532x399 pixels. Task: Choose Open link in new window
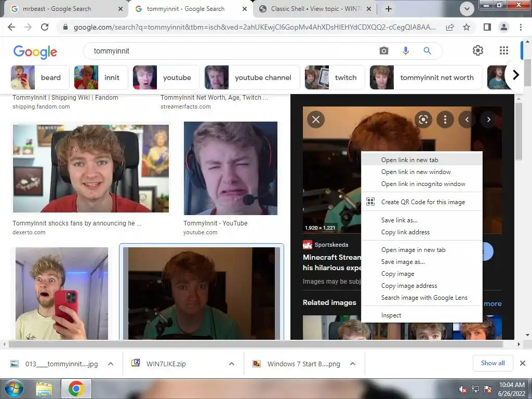422,171
